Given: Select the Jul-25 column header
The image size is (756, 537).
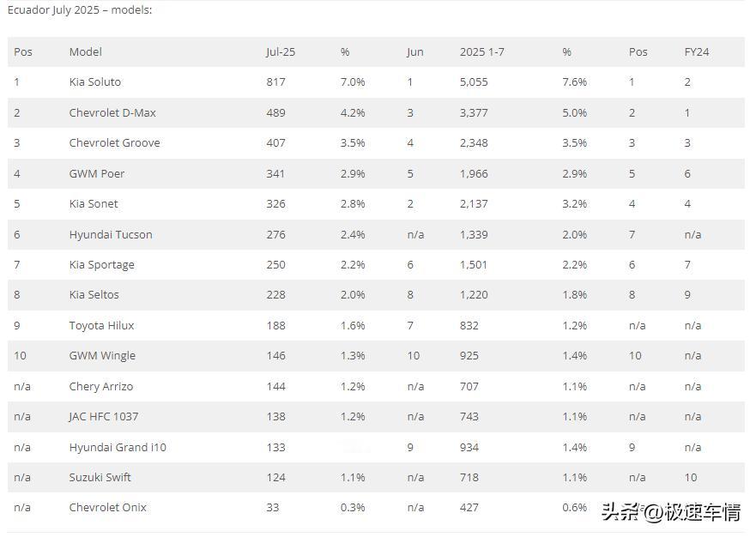Looking at the screenshot, I should coord(280,51).
